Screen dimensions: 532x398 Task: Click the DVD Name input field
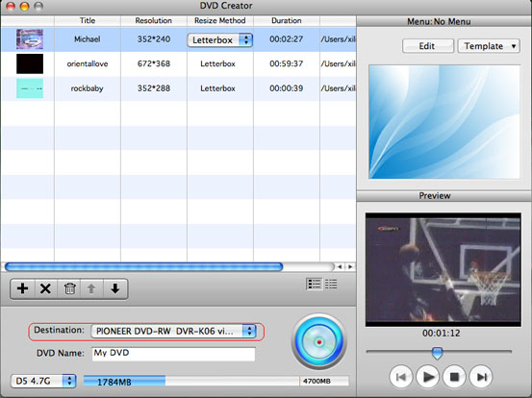(173, 354)
